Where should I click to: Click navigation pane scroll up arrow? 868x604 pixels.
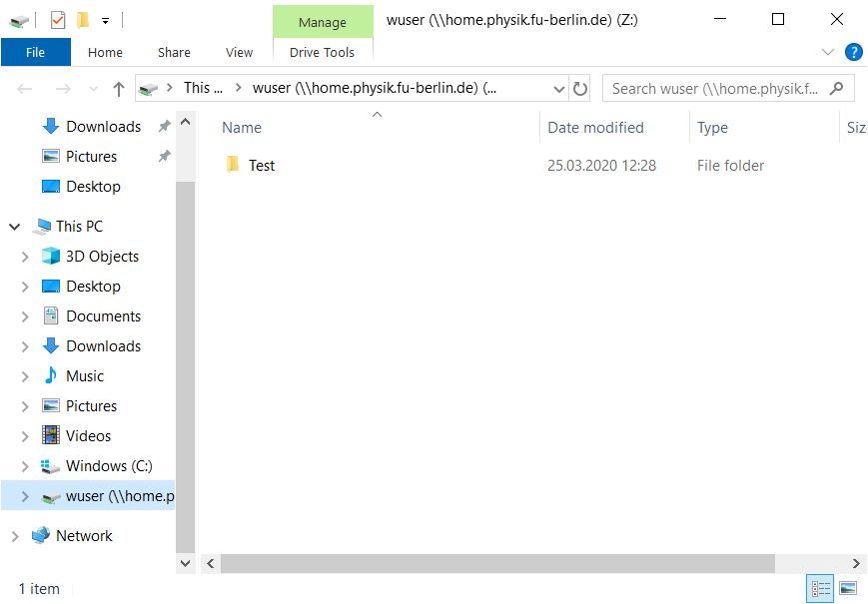point(186,121)
